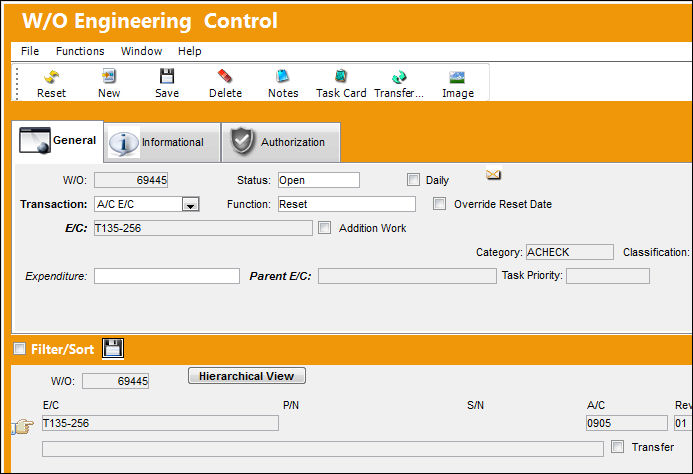Click the E/C field T135-256 on General tab
The height and width of the screenshot is (474, 693).
(x=203, y=228)
